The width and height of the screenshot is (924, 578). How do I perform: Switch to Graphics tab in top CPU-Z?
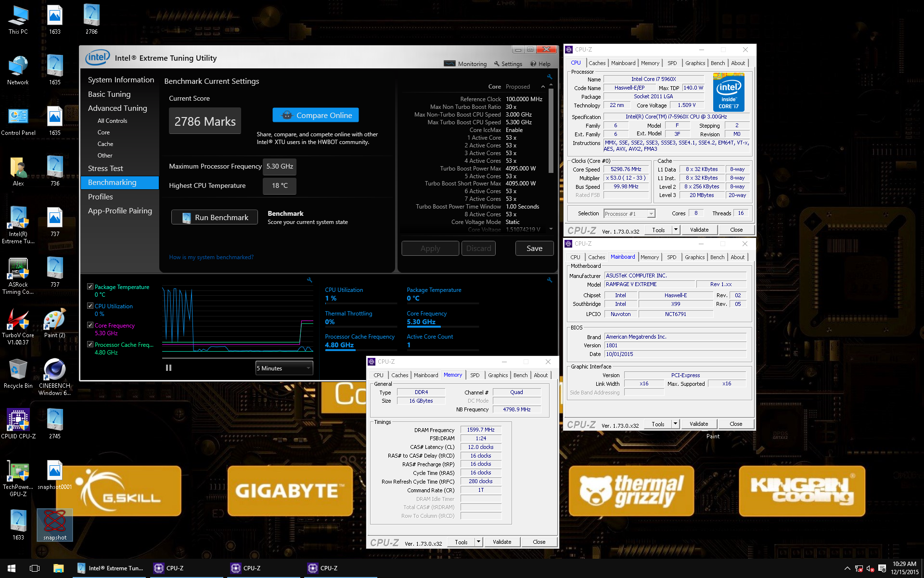[x=695, y=63]
